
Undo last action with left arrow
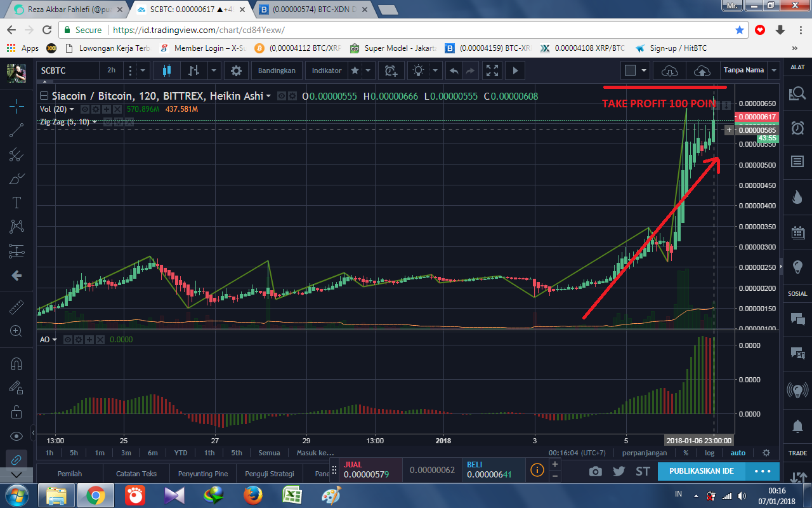pyautogui.click(x=454, y=70)
